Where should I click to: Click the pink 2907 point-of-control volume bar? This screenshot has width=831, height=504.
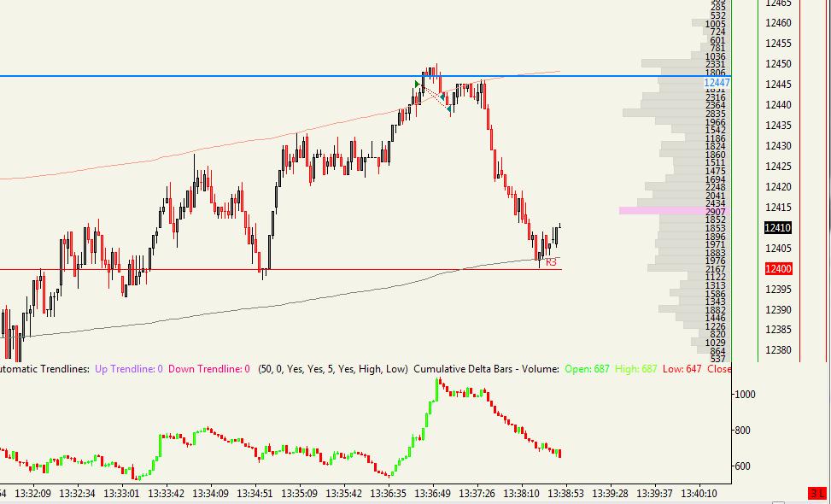(x=674, y=211)
